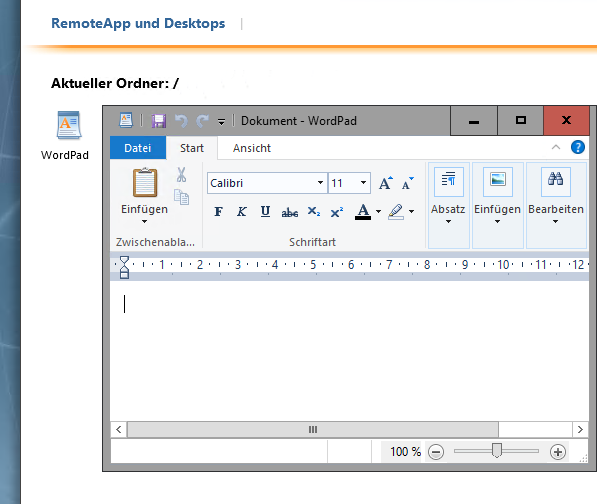Click the horizontal scrollbar left arrow
The width and height of the screenshot is (597, 504).
(x=119, y=430)
